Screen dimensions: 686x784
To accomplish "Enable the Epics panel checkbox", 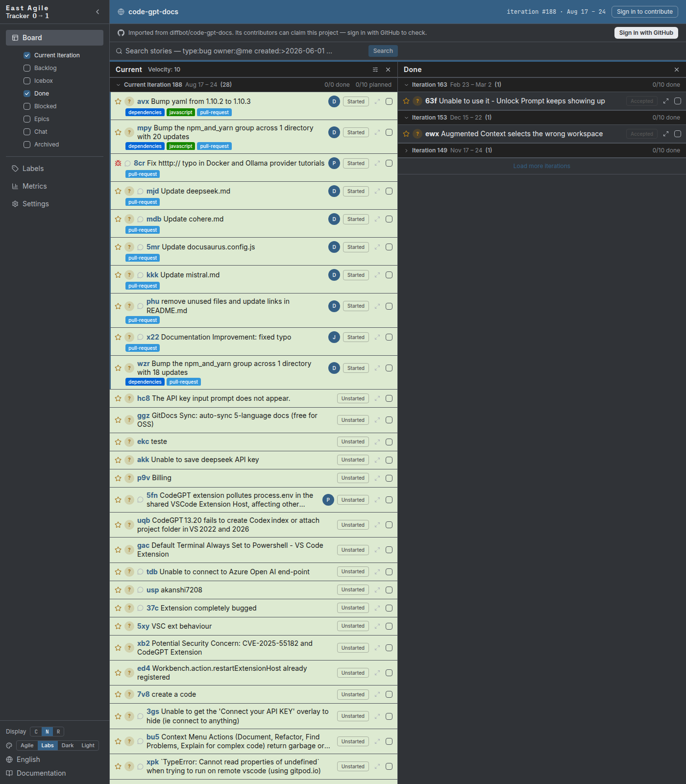I will (27, 119).
